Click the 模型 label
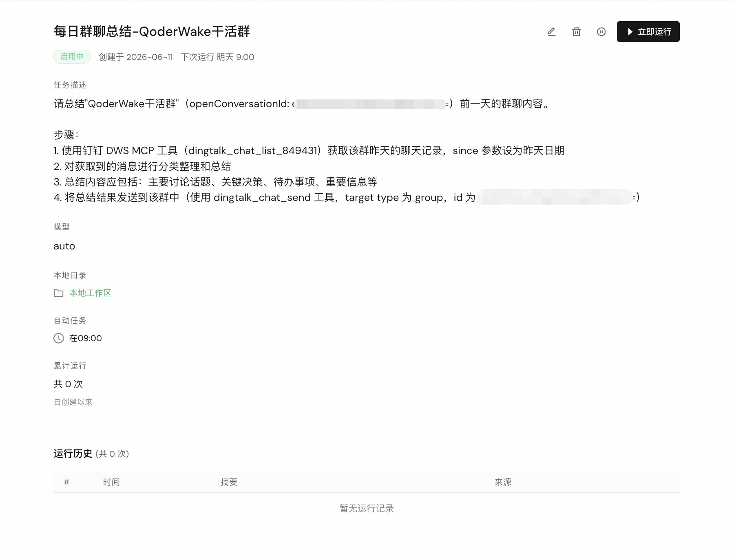This screenshot has height=560, width=734. [62, 227]
